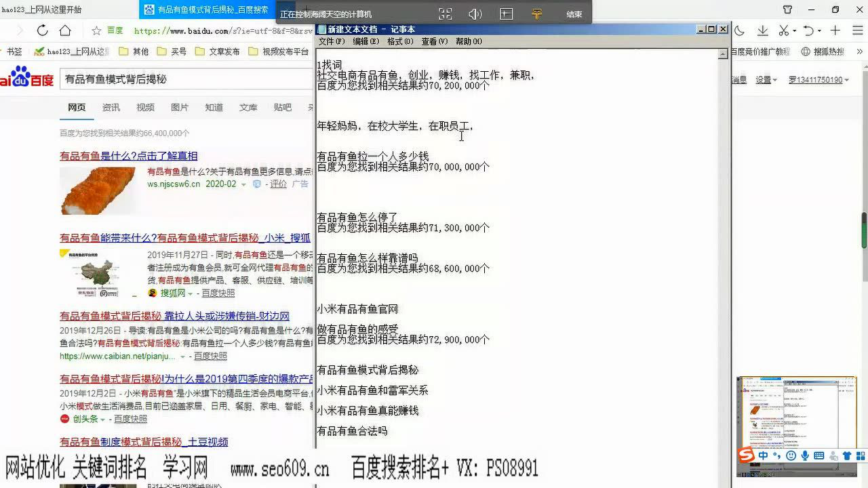Click the Sogou input microphone icon
This screenshot has height=488, width=868.
pos(805,455)
